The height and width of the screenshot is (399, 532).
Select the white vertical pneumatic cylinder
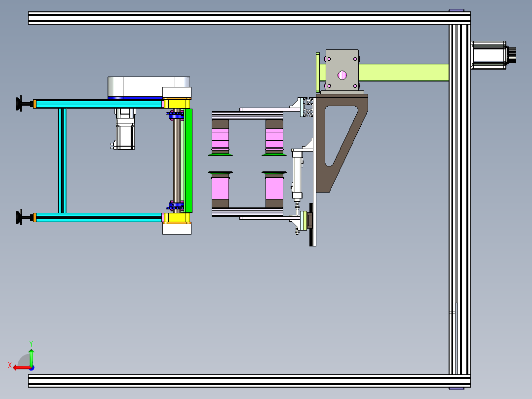pos(297,175)
